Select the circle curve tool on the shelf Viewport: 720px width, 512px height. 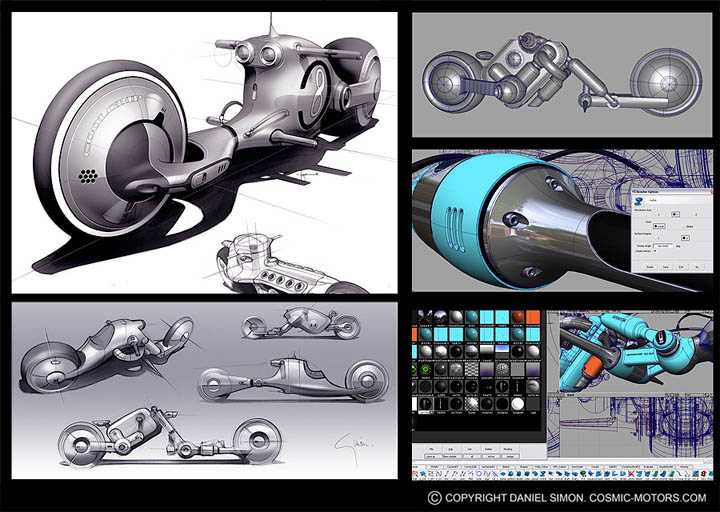point(478,473)
